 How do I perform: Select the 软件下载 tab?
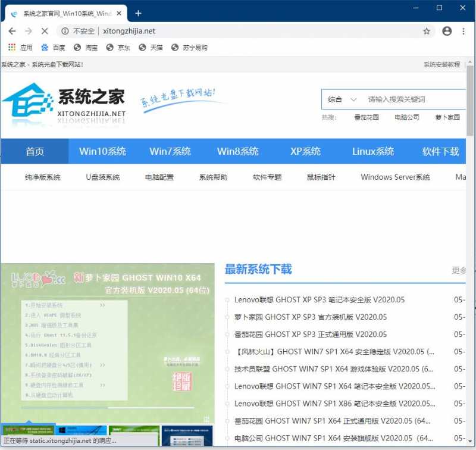pos(440,152)
